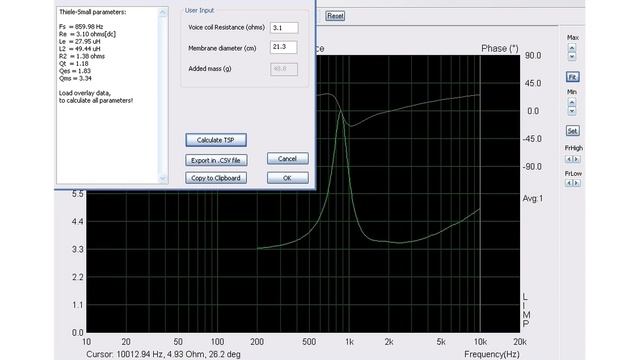The image size is (640, 360).
Task: Click the 'Avg:1' label beside graph
Action: tap(533, 198)
